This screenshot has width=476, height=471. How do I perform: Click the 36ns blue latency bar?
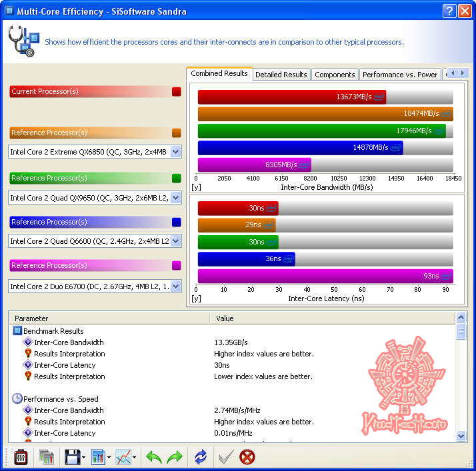coord(246,258)
